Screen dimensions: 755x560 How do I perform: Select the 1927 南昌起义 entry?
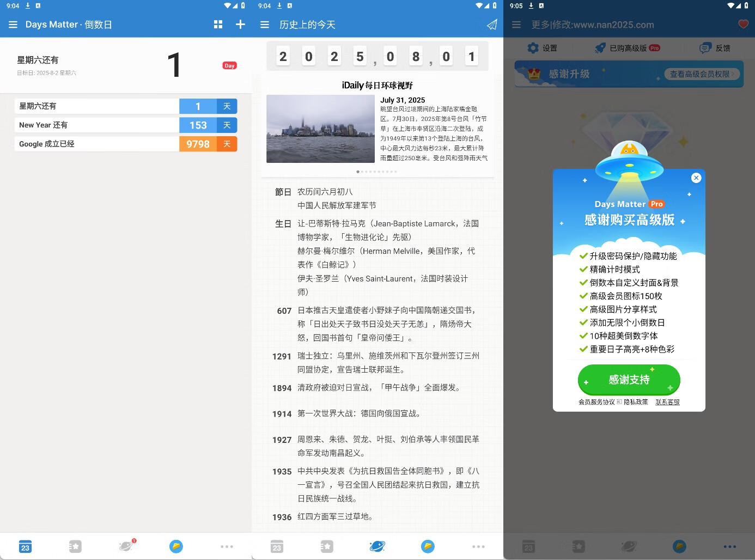click(x=377, y=446)
